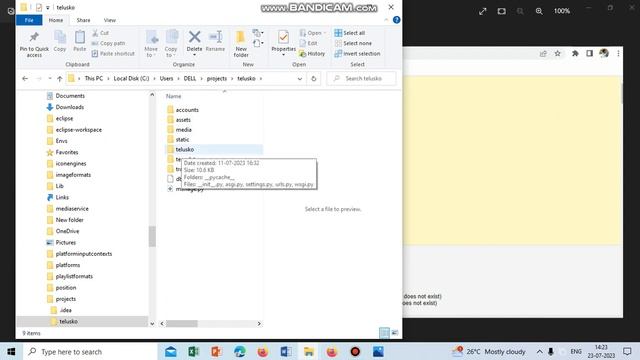This screenshot has height=360, width=640.
Task: Open recent locations dropdown arrow
Action: pos(50,78)
